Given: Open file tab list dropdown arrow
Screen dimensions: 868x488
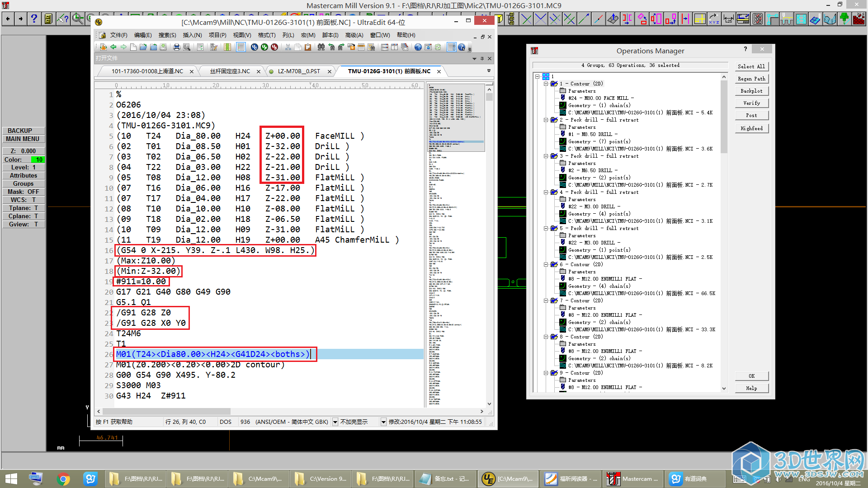Looking at the screenshot, I should (x=489, y=71).
